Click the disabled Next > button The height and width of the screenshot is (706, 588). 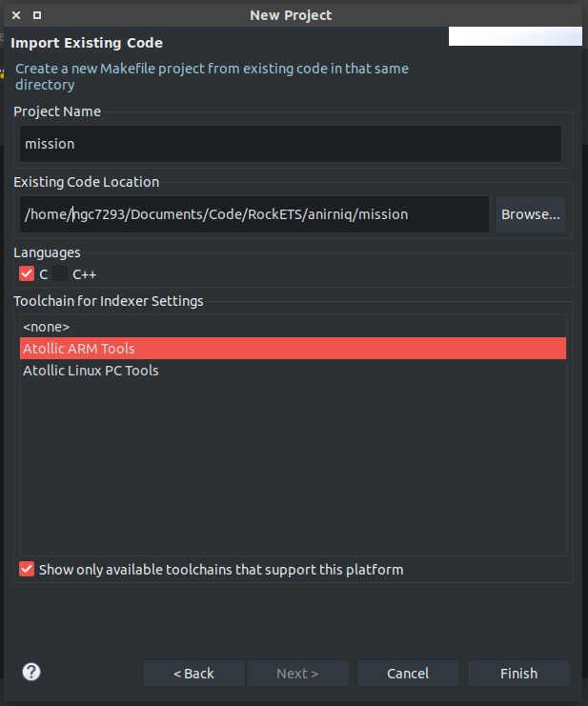pos(297,674)
